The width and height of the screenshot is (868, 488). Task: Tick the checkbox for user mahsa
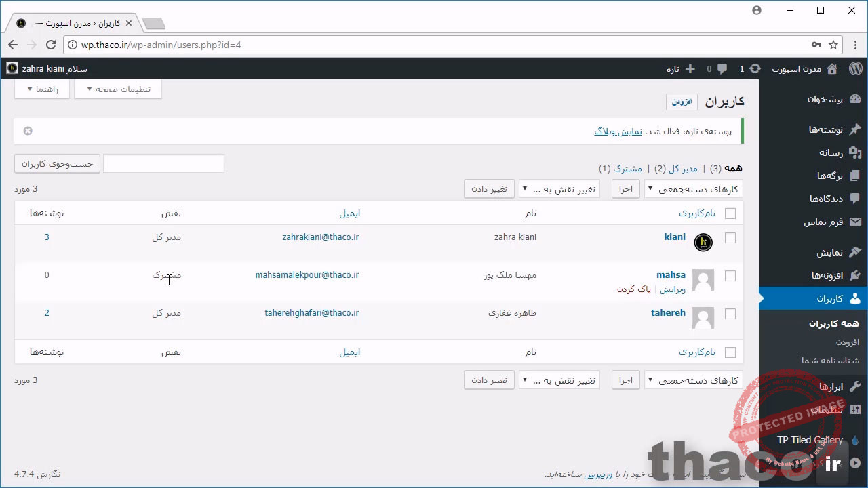click(x=730, y=276)
